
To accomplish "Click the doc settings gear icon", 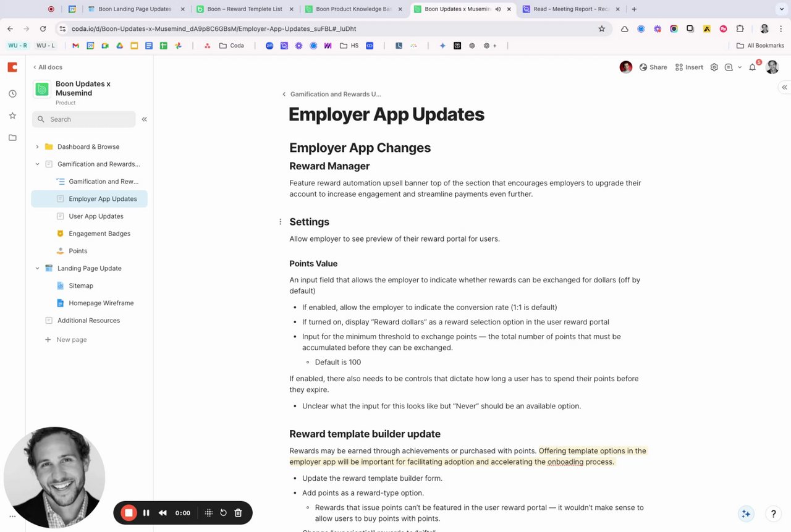I will (x=714, y=67).
